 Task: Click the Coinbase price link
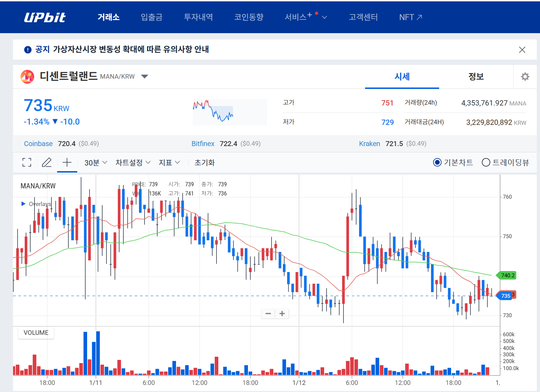tap(38, 144)
